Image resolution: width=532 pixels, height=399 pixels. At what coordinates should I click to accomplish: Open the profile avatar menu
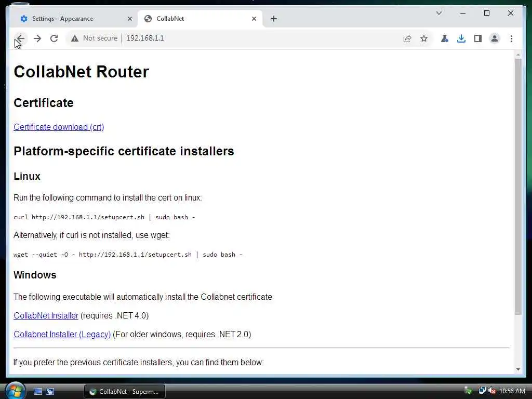tap(495, 38)
